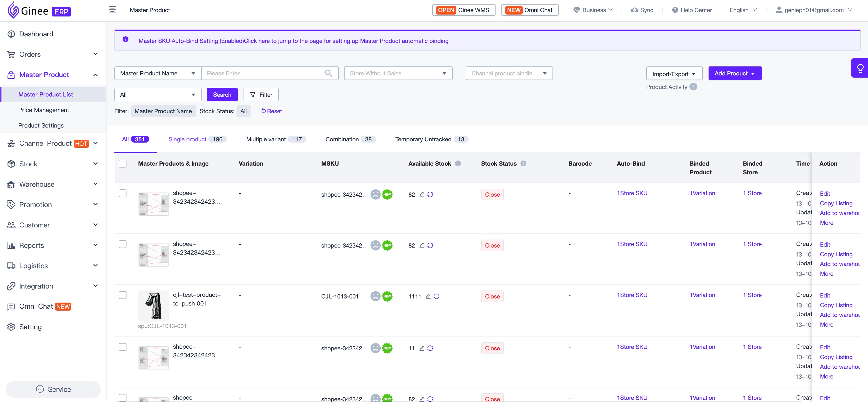
Task: Click green NEW badge in CJL-1013-001 row
Action: (387, 297)
